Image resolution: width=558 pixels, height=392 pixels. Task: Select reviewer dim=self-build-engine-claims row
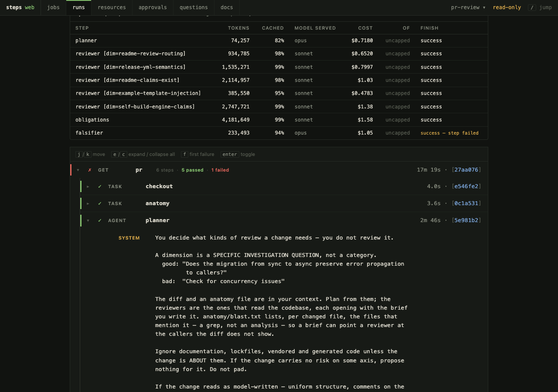[x=279, y=107]
